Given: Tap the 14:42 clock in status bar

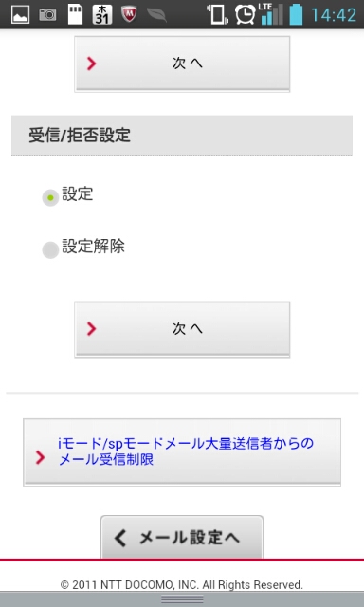Looking at the screenshot, I should (x=334, y=15).
